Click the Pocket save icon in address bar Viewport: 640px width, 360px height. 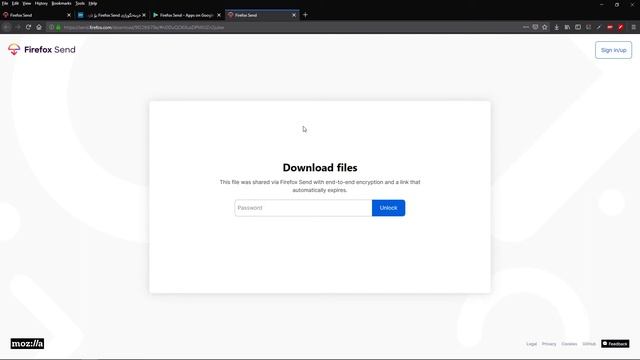pos(535,27)
